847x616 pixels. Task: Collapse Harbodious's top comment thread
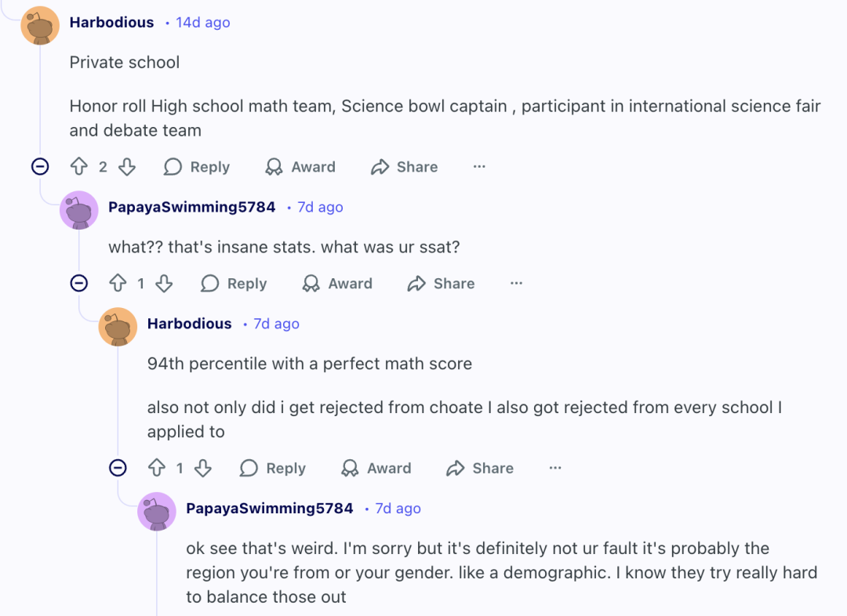(x=40, y=167)
